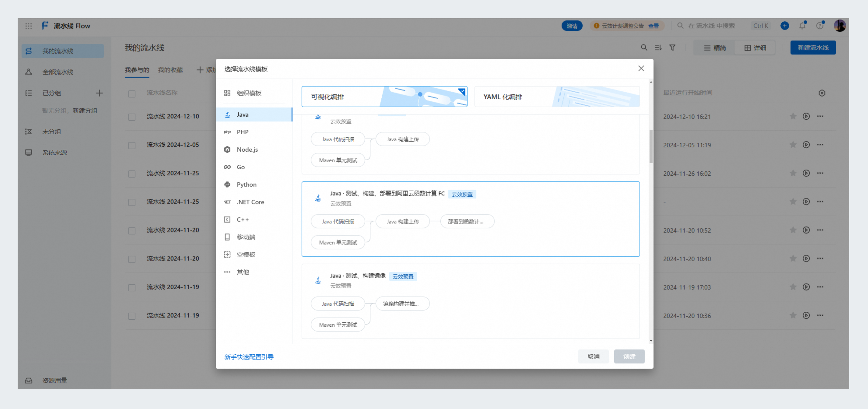Toggle the select-all checkbox in table header
Screen dimensions: 868x409
132,93
